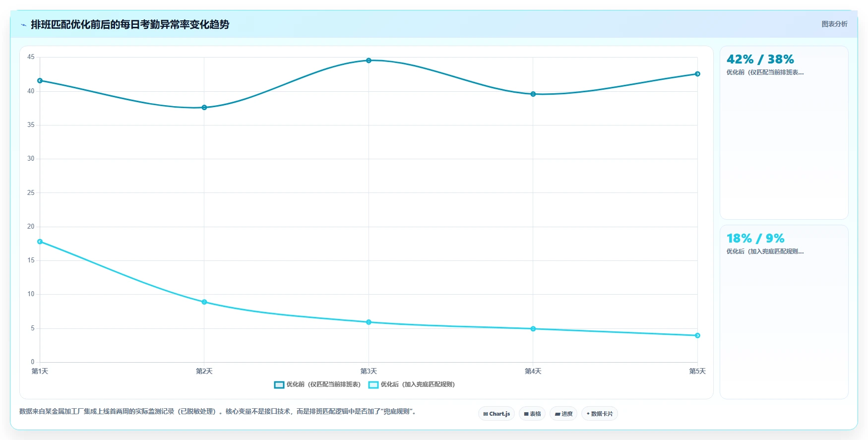Click the 45 y-axis tick label

31,57
